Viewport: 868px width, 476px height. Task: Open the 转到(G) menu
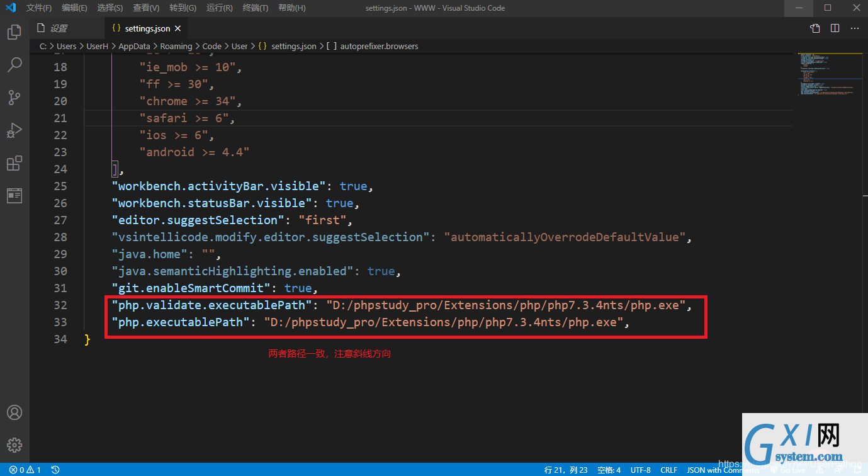click(183, 8)
